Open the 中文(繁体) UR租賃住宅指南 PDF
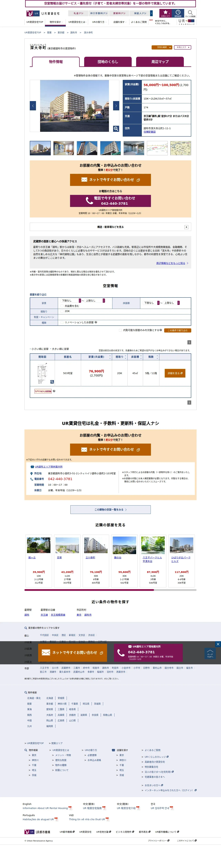Viewport: 221px width, 868px height. coord(94,808)
